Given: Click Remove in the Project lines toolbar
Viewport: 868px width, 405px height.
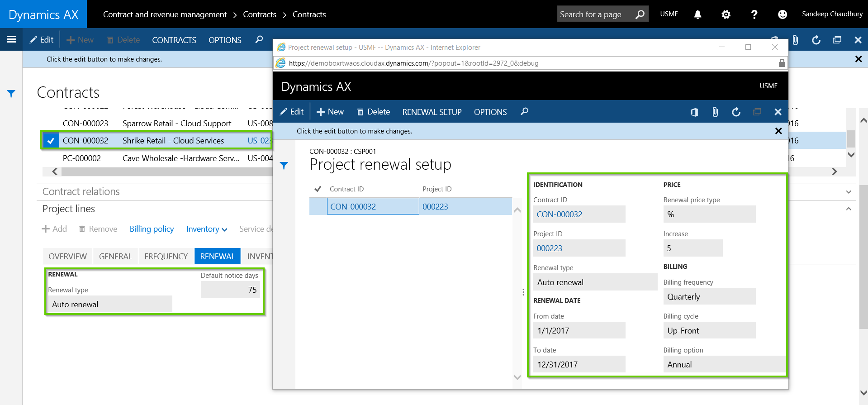Looking at the screenshot, I should pyautogui.click(x=98, y=229).
